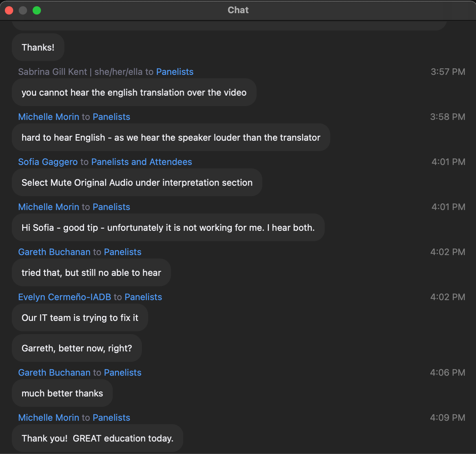Maximize the Chat window with green button

click(37, 10)
